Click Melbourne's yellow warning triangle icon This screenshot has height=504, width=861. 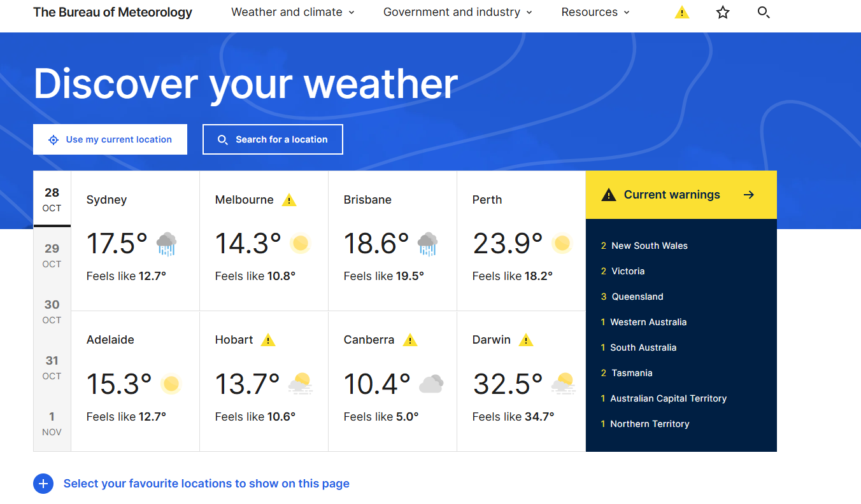pyautogui.click(x=289, y=200)
